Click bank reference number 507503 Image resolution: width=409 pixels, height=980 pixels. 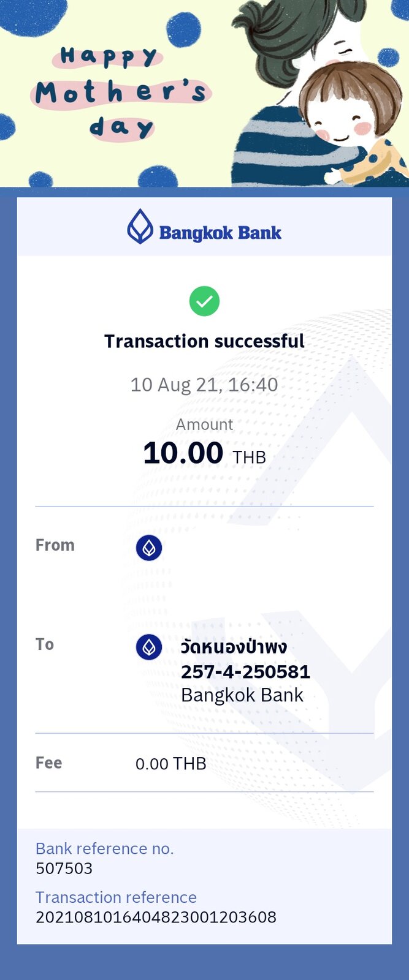point(64,869)
